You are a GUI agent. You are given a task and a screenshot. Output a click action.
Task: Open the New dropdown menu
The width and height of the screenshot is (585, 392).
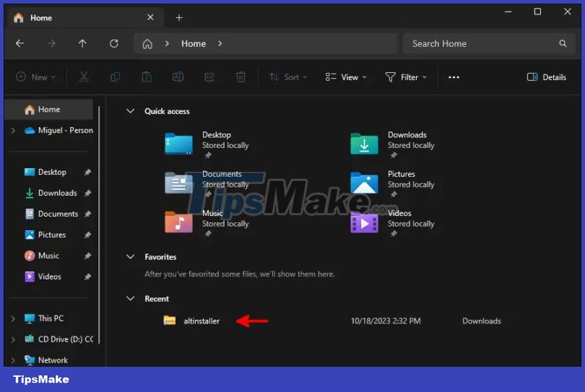coord(36,77)
